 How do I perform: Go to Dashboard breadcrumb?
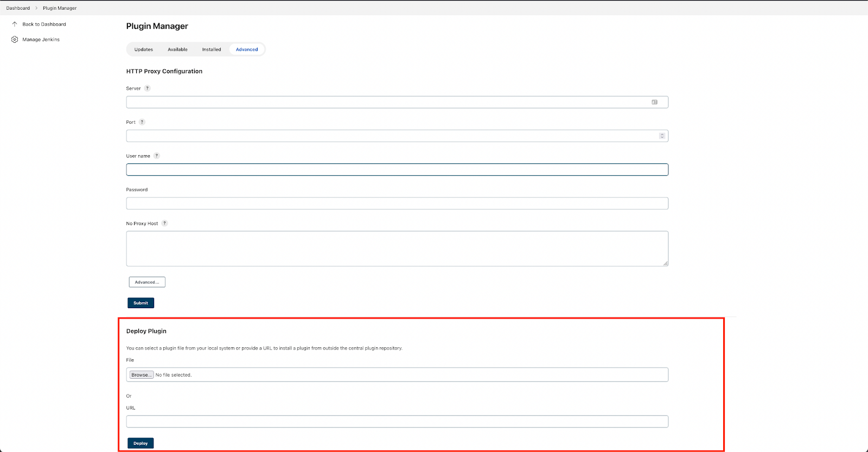[x=18, y=8]
